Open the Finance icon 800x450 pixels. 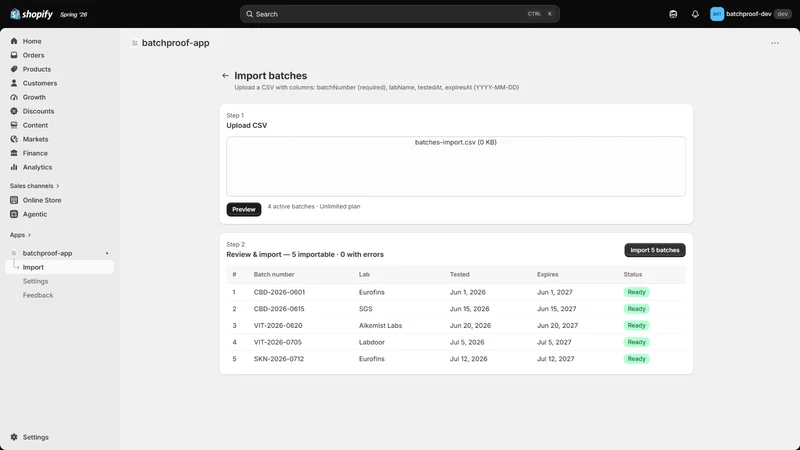coord(14,153)
